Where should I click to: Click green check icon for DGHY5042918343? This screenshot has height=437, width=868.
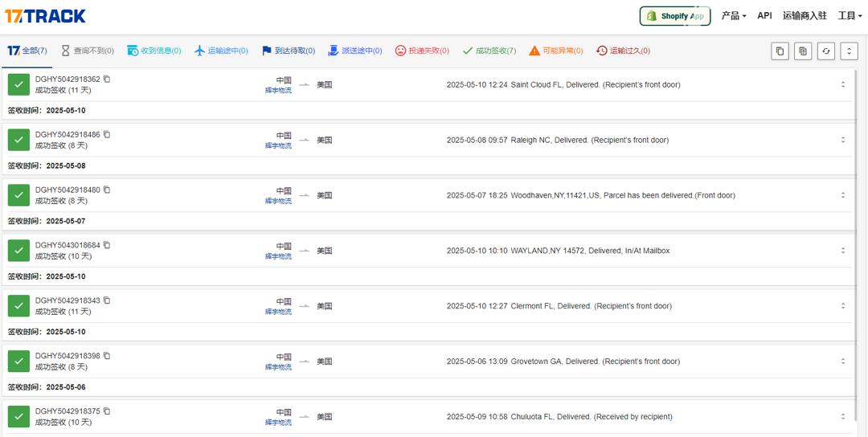click(18, 306)
